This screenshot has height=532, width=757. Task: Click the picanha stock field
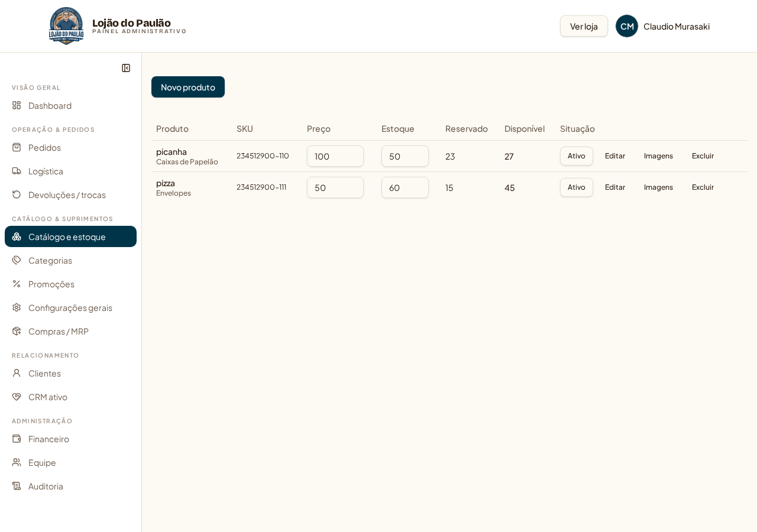pos(405,156)
